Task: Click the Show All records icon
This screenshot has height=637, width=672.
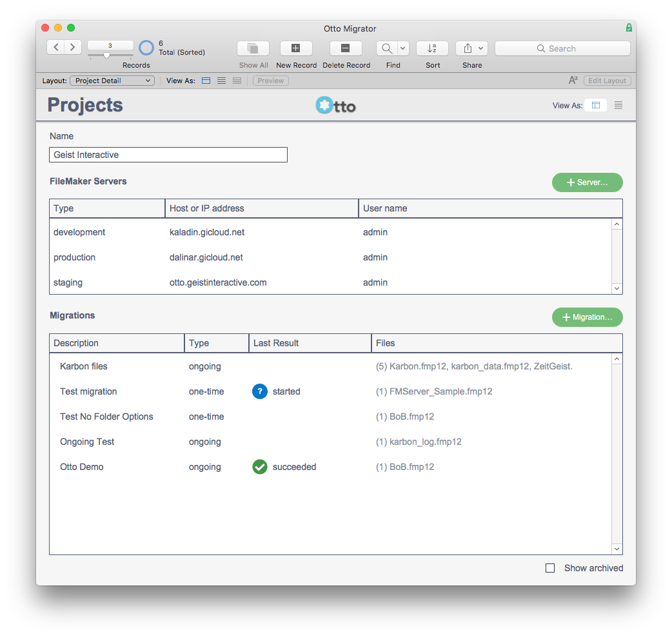Action: pyautogui.click(x=253, y=48)
